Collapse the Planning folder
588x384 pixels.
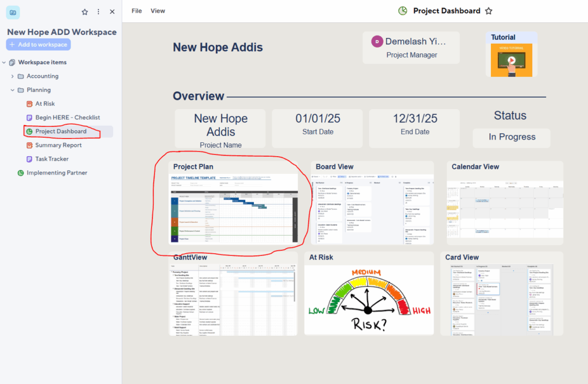(x=13, y=90)
